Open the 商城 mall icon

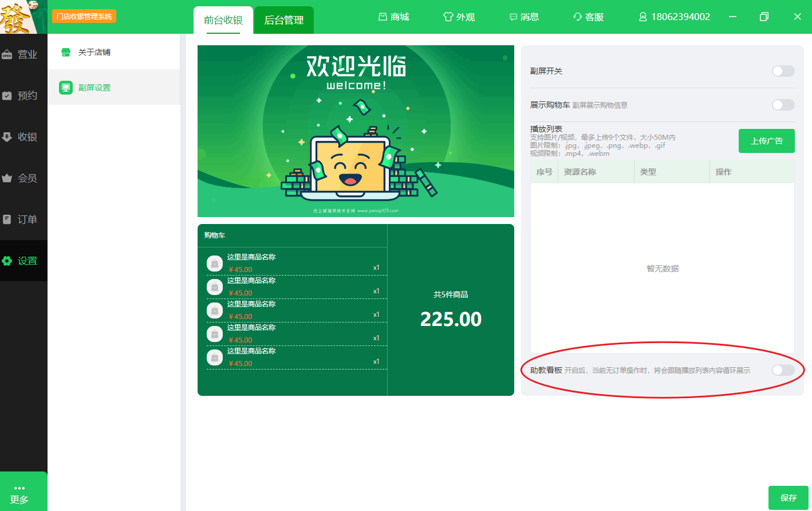coord(394,17)
